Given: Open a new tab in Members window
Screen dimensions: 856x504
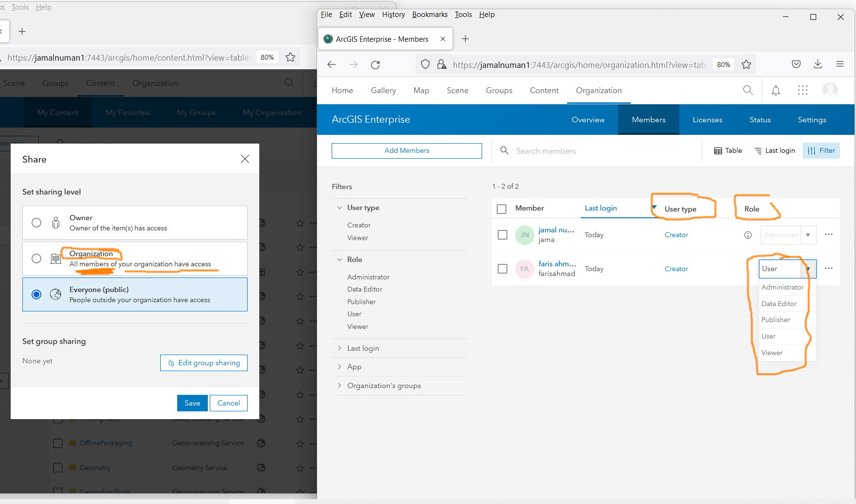Looking at the screenshot, I should point(465,39).
